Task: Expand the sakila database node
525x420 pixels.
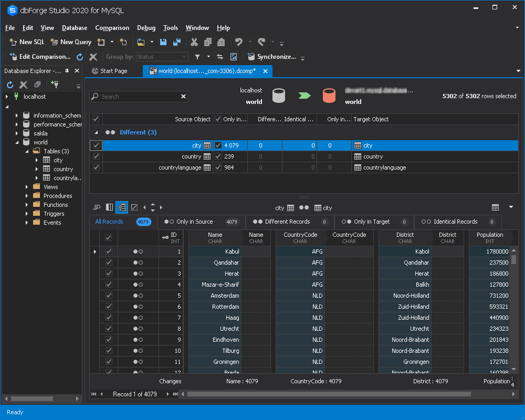Action: (17, 133)
